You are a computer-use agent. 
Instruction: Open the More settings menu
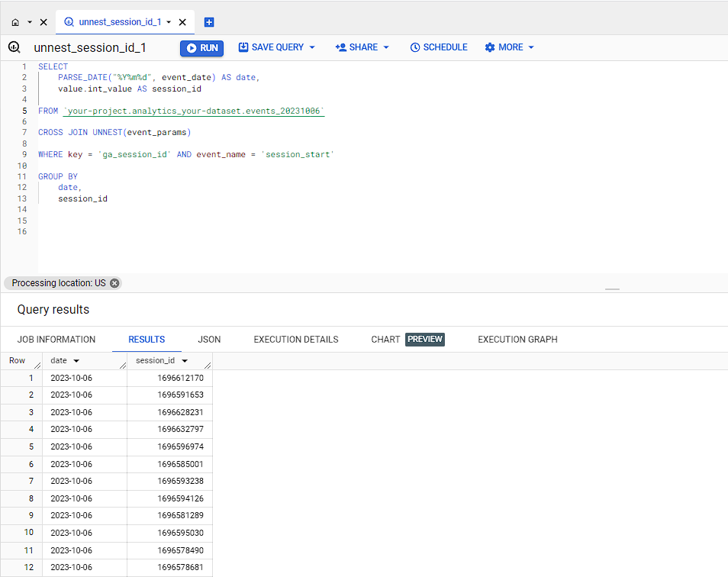point(504,47)
